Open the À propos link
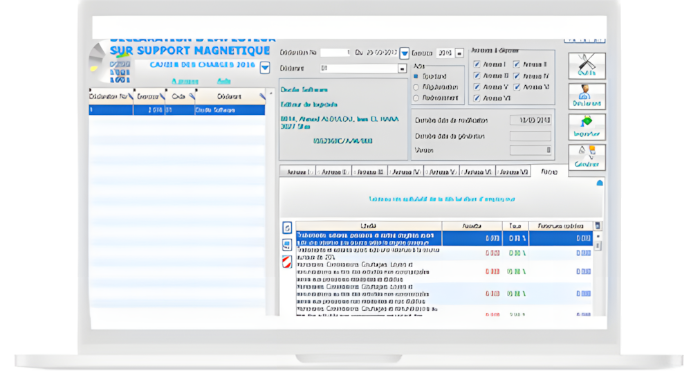The image size is (700, 371). coord(185,81)
